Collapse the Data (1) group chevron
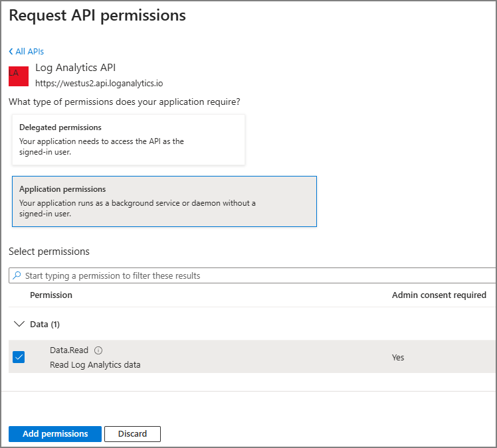Viewport: 497px width, 448px height. click(19, 325)
